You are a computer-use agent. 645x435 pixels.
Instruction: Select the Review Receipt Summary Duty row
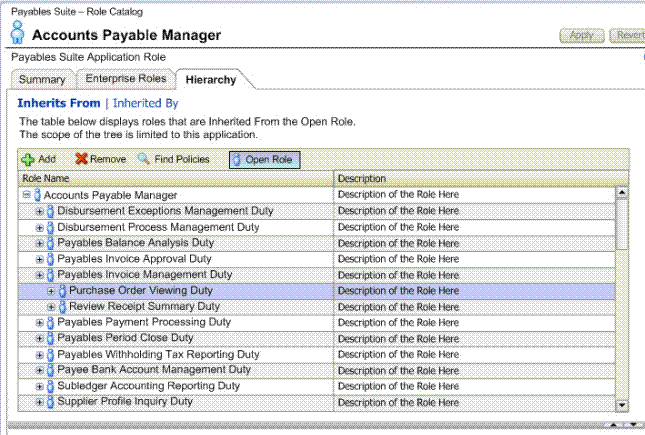coord(317,307)
